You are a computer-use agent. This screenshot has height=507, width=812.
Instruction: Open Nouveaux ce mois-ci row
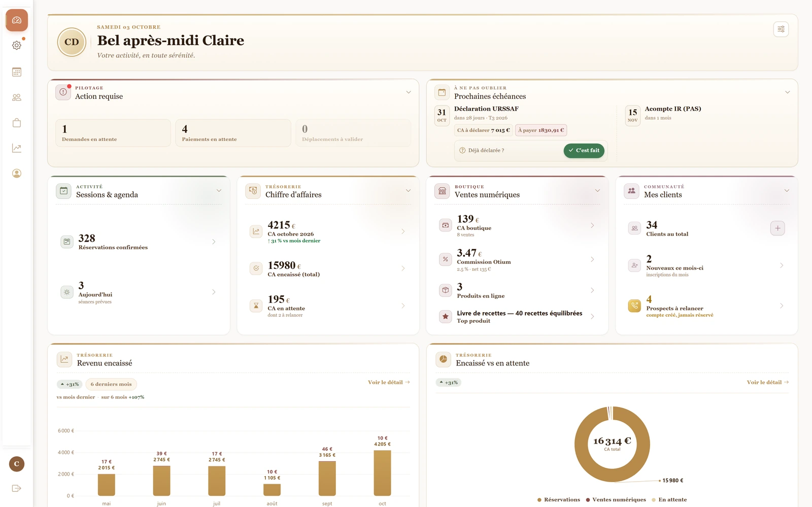[x=706, y=265]
